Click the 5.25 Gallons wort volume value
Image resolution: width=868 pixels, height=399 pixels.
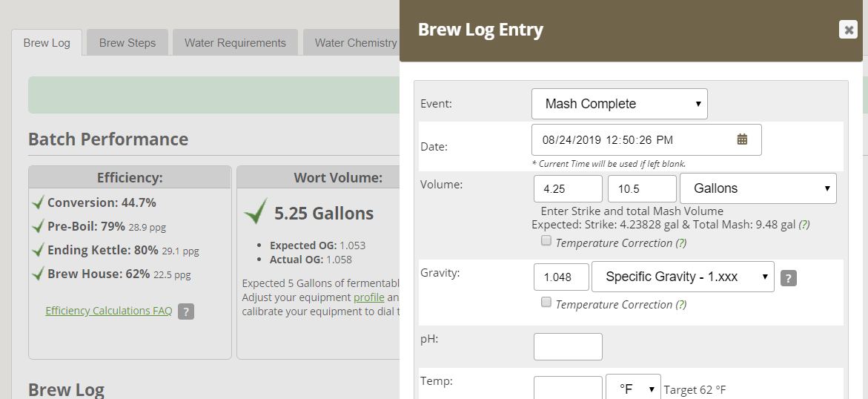324,214
